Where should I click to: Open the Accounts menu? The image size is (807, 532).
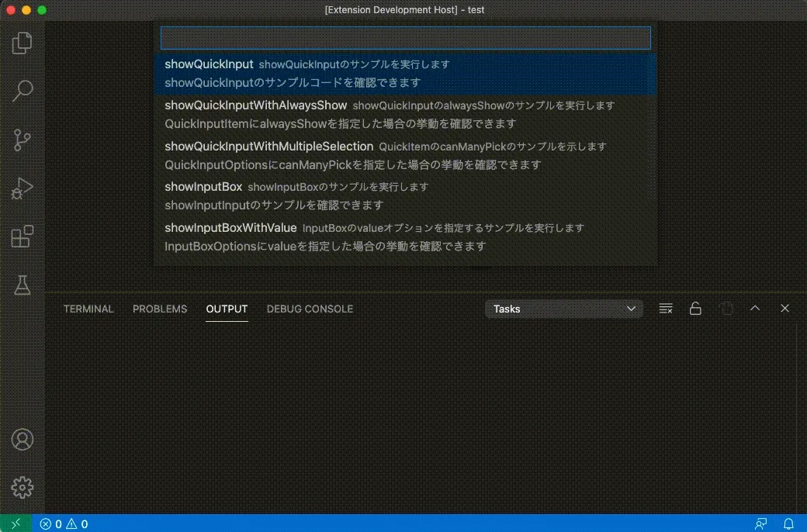[22, 440]
